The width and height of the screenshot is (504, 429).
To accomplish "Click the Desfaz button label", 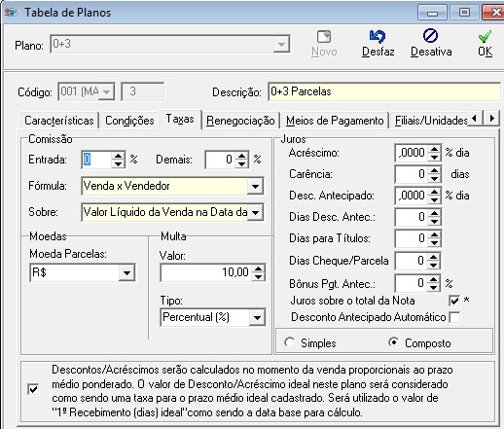I will coord(378,52).
